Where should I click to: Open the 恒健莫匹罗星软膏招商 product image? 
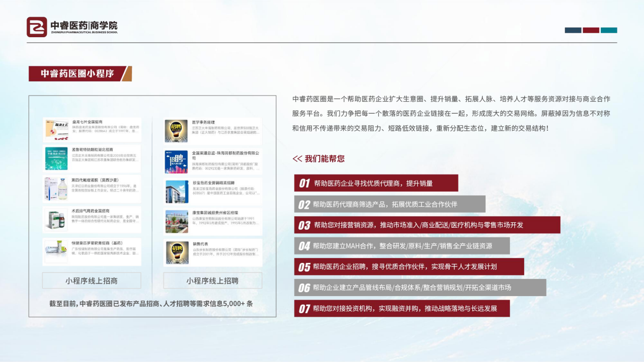point(56,251)
